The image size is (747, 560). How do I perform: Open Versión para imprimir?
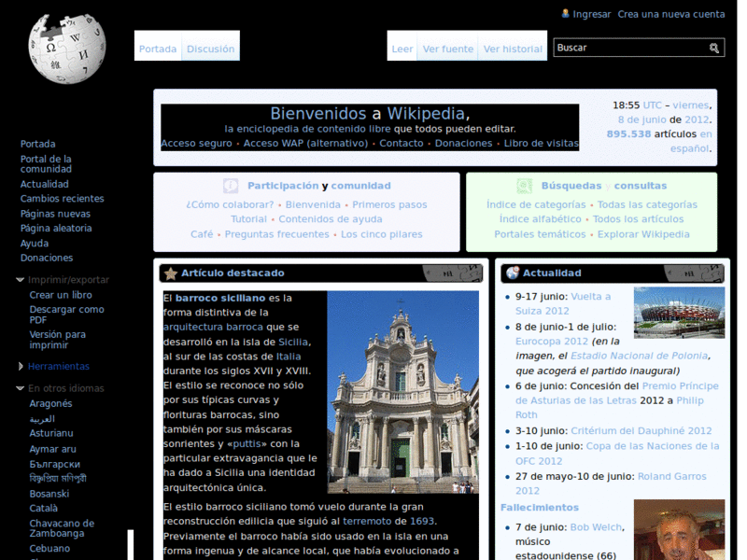coord(58,340)
